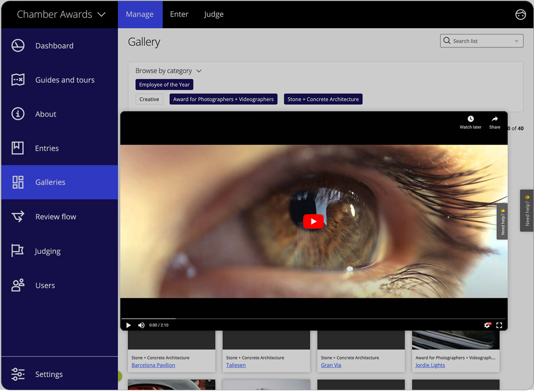The image size is (534, 392).
Task: Click the About info icon
Action: (18, 114)
